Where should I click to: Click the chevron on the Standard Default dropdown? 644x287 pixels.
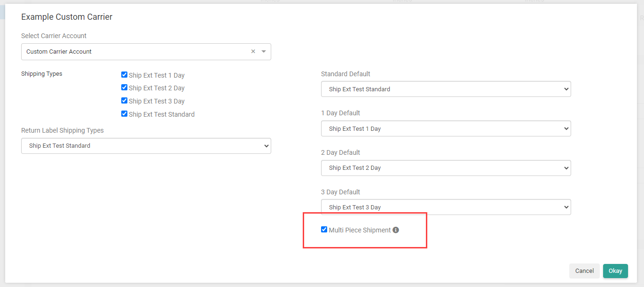(566, 89)
